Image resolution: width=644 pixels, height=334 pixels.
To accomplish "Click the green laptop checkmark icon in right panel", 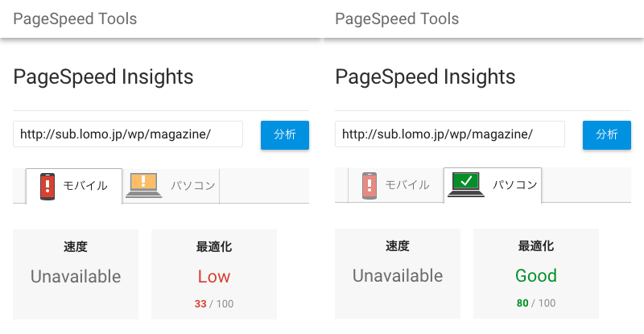I will click(x=466, y=184).
